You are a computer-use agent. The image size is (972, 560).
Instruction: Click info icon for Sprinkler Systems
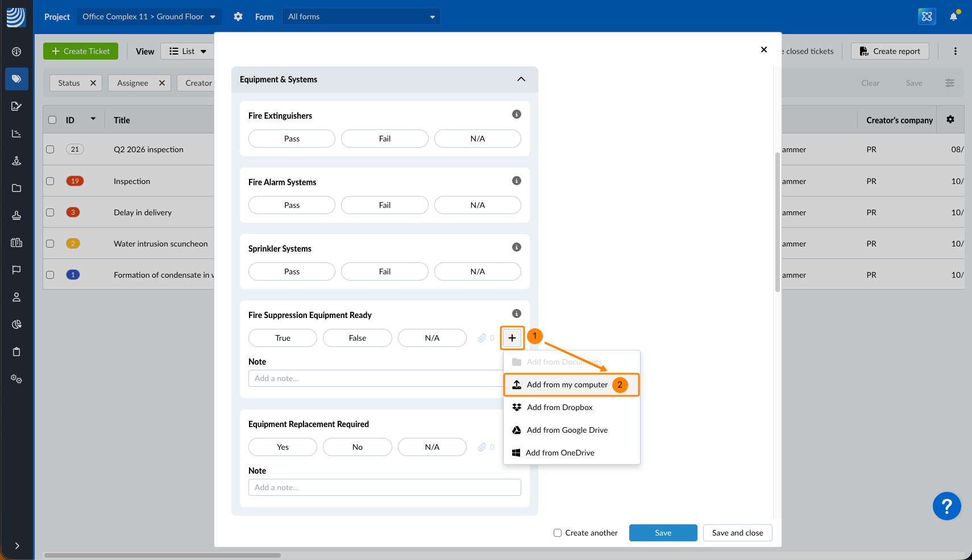(x=516, y=247)
